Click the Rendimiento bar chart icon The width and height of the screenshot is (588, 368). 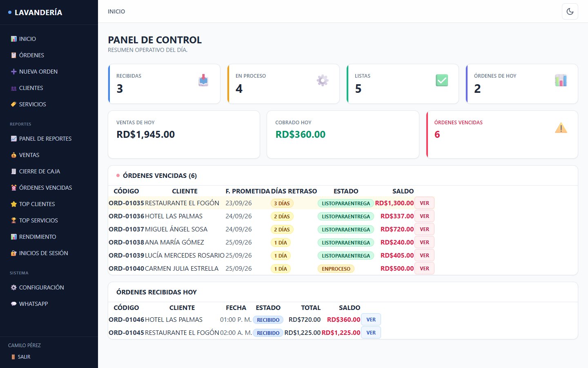[x=14, y=237]
